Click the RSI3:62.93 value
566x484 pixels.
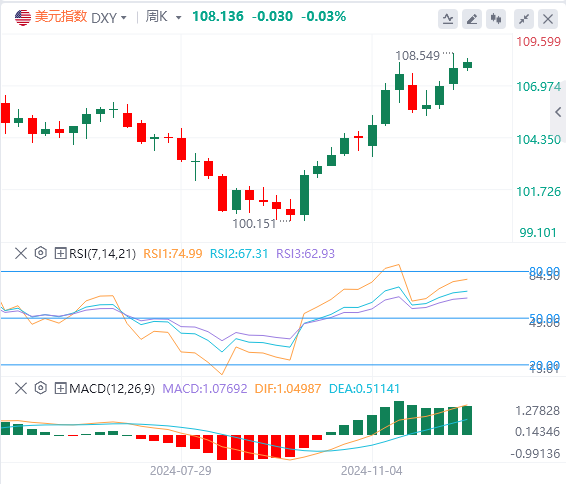tap(305, 254)
